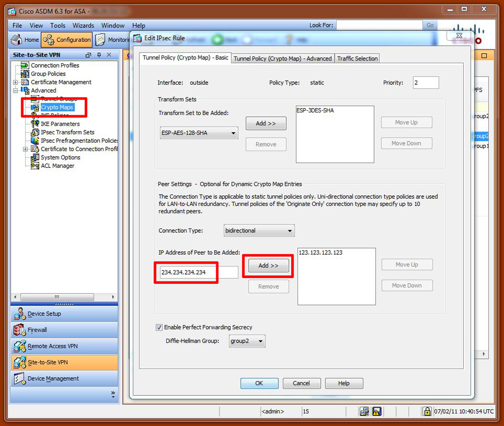Open the File menu
The height and width of the screenshot is (426, 504).
coord(17,25)
